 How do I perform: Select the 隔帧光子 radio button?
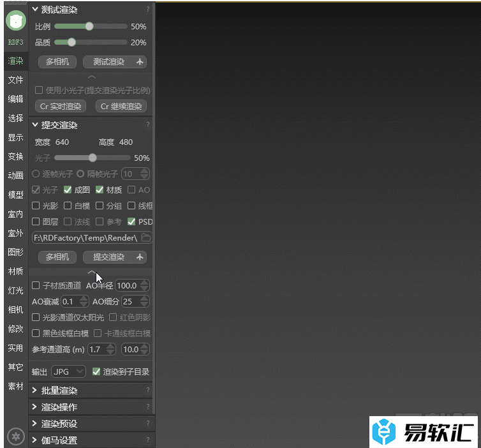(x=80, y=174)
